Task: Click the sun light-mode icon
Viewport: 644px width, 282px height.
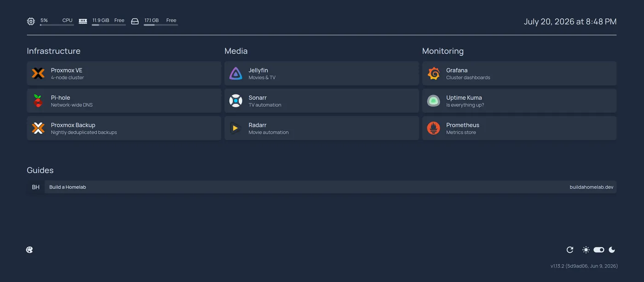Action: click(x=586, y=250)
